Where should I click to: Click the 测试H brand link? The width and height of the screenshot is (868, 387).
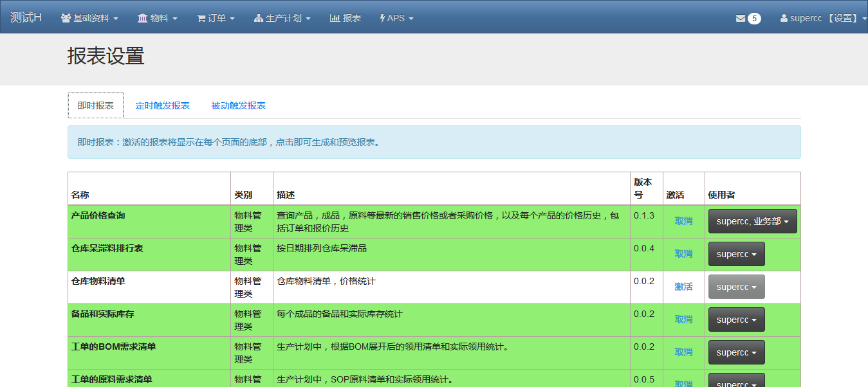[x=26, y=18]
